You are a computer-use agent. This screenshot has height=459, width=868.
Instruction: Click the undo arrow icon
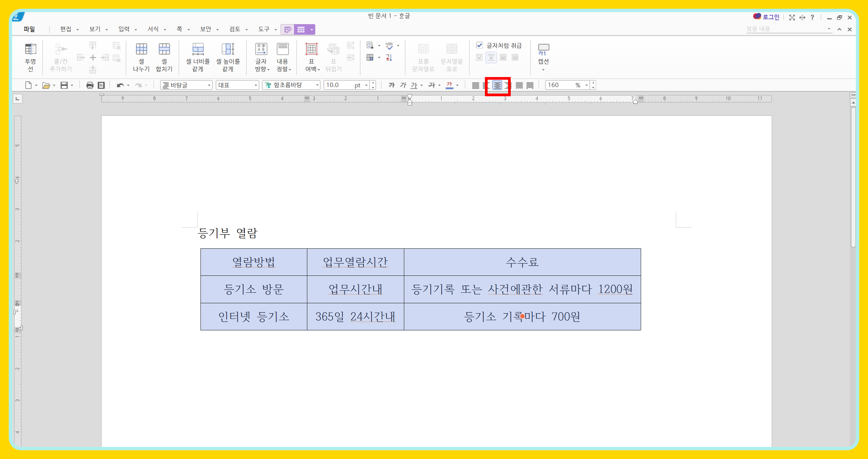[x=120, y=85]
